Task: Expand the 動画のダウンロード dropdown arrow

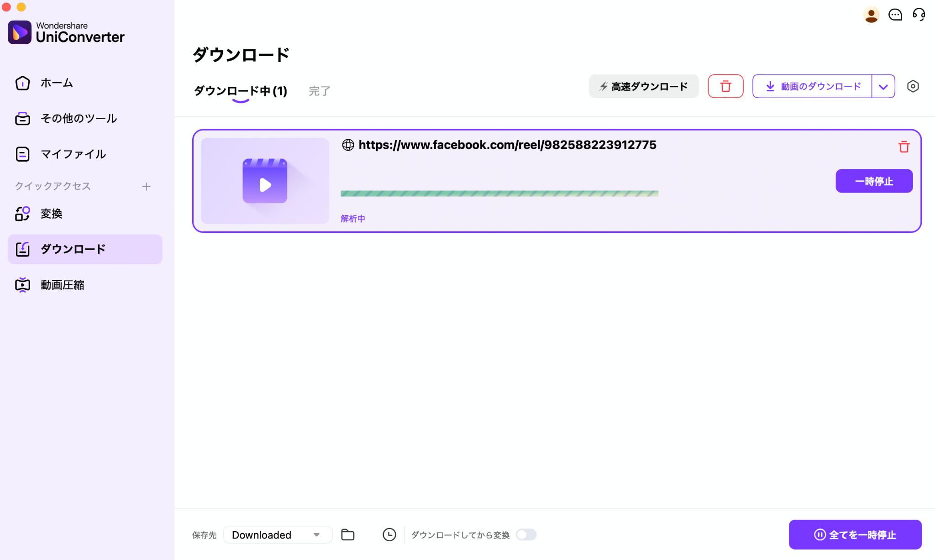Action: tap(883, 86)
